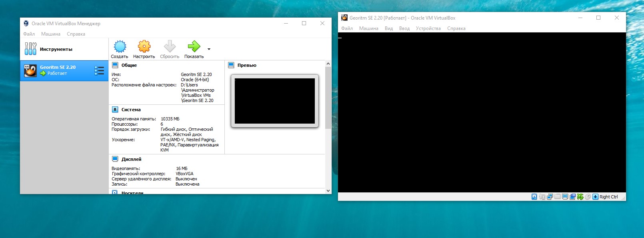The height and width of the screenshot is (238, 644).
Task: Click the Create (Создать) toolbar icon
Action: pos(120,46)
